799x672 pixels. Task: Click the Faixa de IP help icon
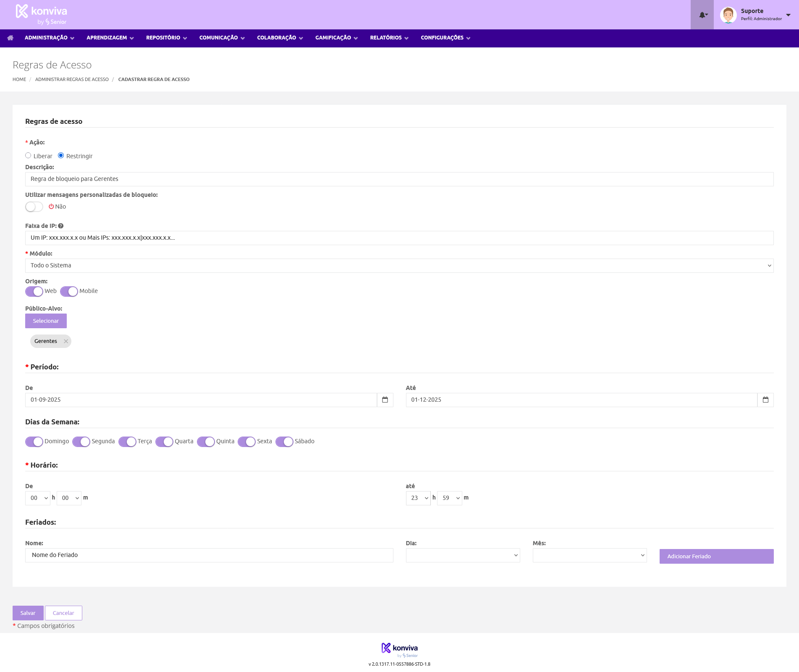(61, 226)
